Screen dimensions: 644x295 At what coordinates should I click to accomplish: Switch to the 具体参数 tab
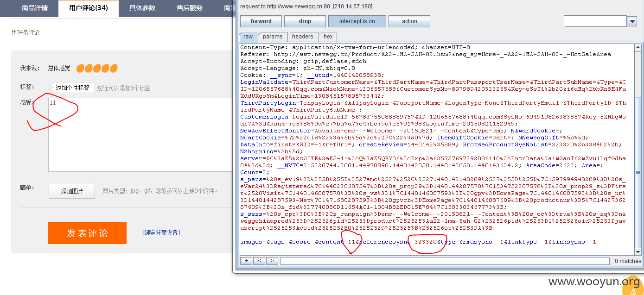coord(142,8)
